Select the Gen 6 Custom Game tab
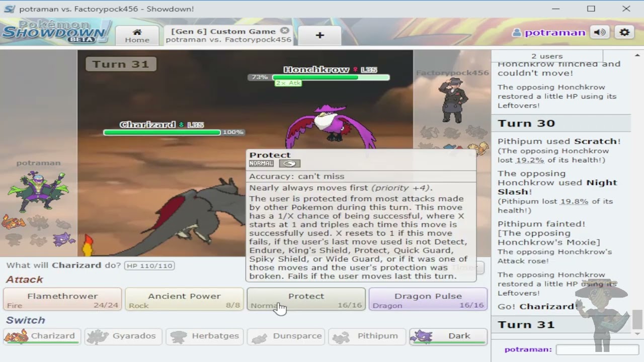This screenshot has height=362, width=644. [x=228, y=35]
